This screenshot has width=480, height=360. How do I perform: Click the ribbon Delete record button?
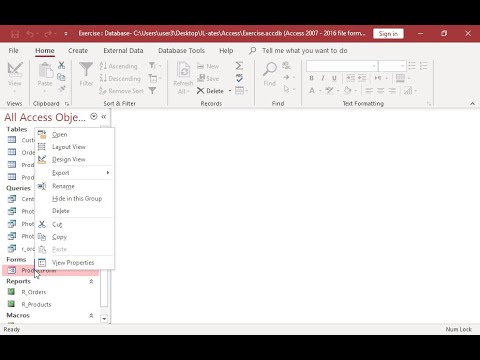pyautogui.click(x=210, y=91)
